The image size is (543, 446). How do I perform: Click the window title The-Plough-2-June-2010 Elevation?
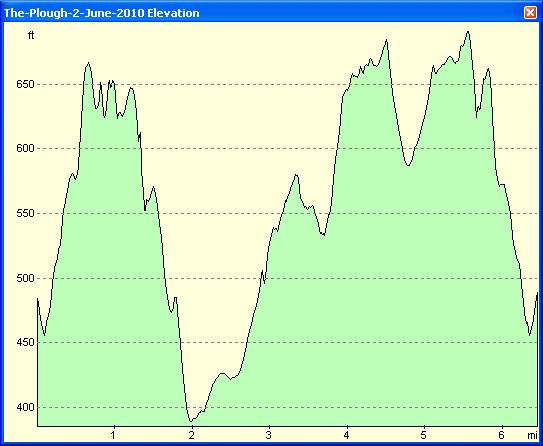coord(101,13)
